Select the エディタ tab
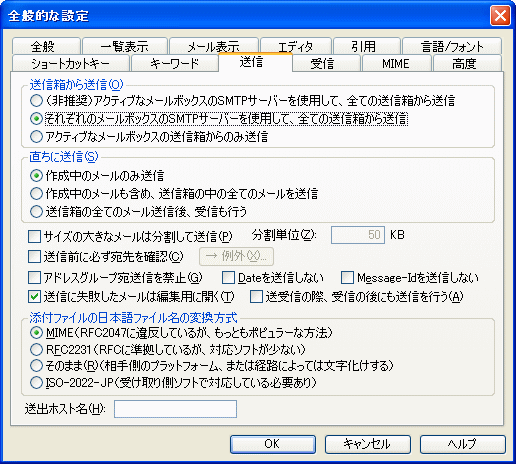This screenshot has width=516, height=464. (296, 46)
